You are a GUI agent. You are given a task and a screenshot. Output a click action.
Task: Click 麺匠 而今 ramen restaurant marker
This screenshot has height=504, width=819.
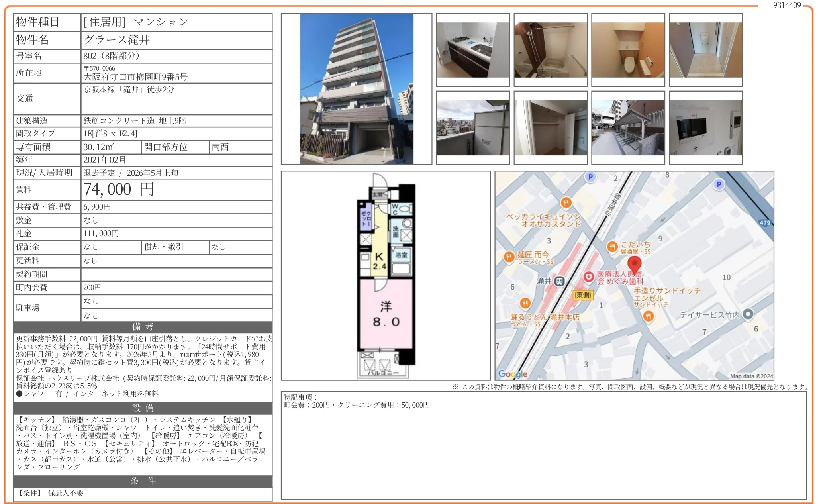pos(509,257)
